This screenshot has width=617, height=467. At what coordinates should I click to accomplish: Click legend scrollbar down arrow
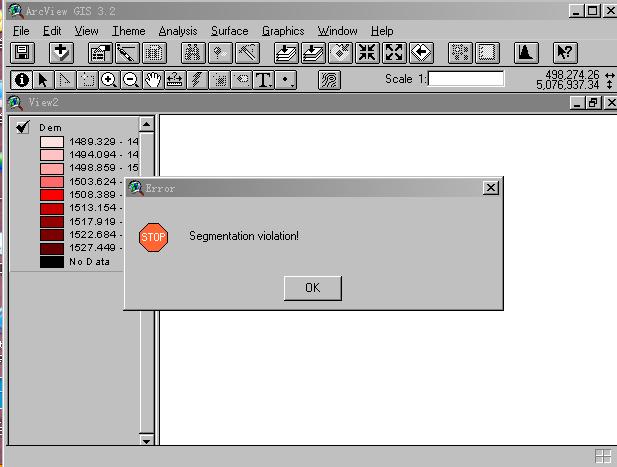coord(146,440)
